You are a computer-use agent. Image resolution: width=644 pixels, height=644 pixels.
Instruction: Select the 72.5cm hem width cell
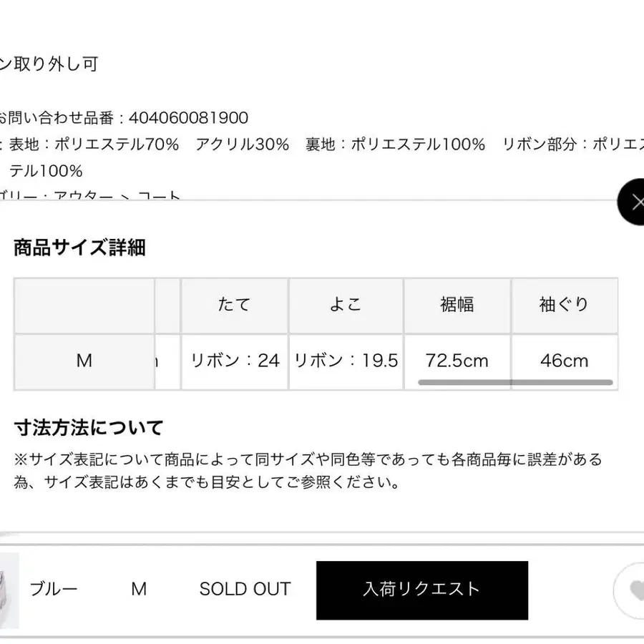(457, 360)
